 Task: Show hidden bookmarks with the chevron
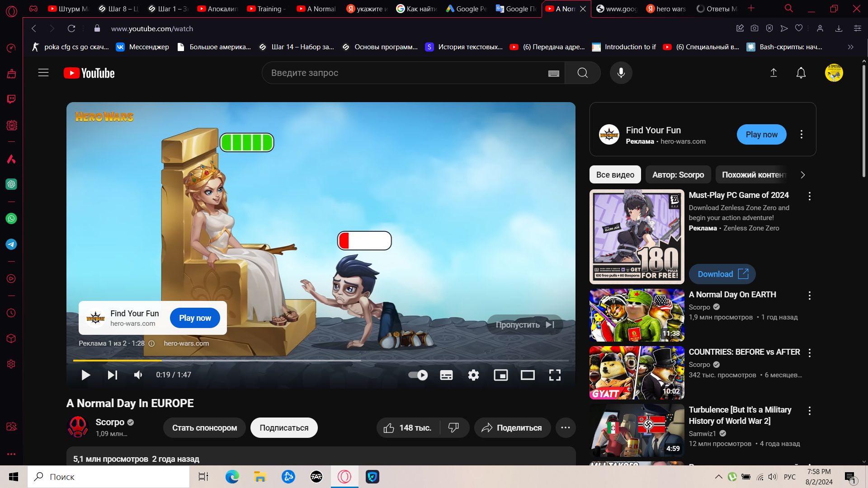(850, 47)
